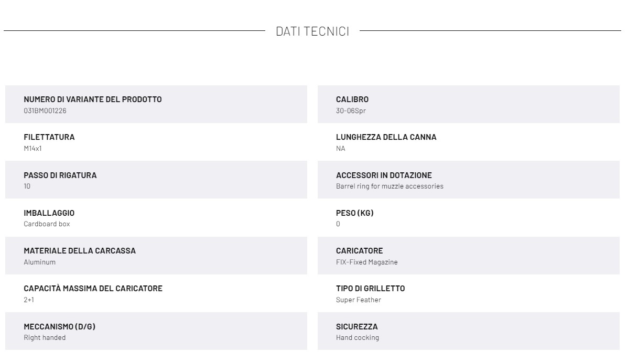Select the Cardboard box value
The height and width of the screenshot is (364, 627).
coord(47,224)
